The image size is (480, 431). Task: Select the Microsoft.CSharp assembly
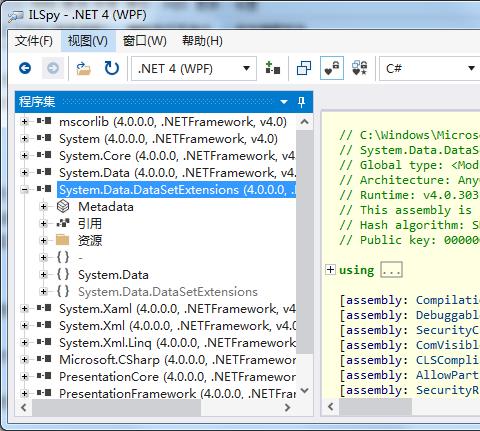tap(177, 360)
